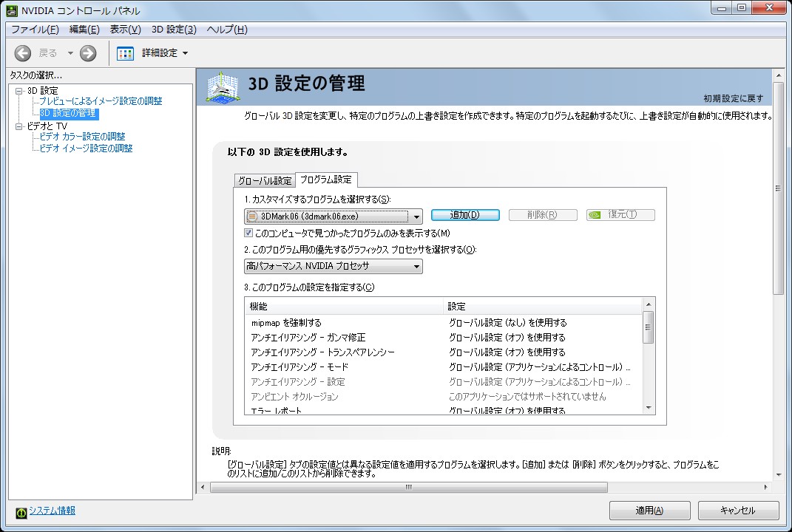This screenshot has height=532, width=792.
Task: Switch to the グローバル設定 tab
Action: [265, 180]
